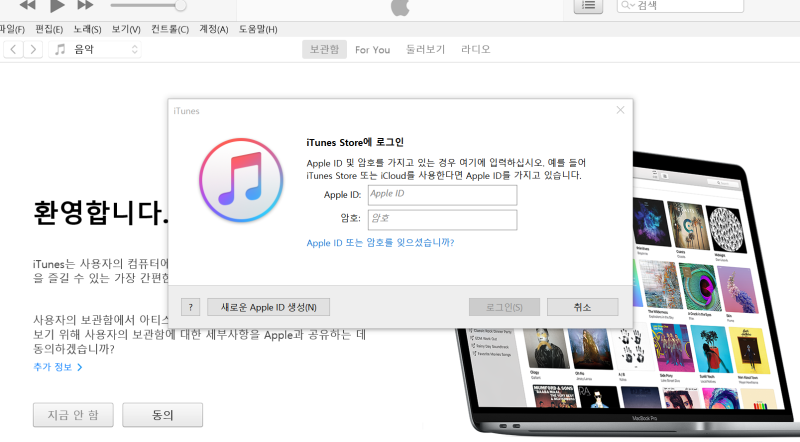
Task: Focus the Apple ID input field
Action: pyautogui.click(x=442, y=195)
